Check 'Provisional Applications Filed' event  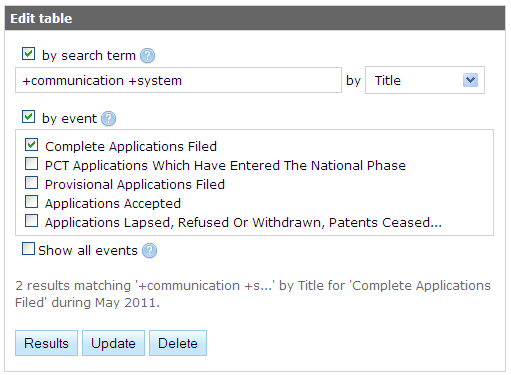31,183
